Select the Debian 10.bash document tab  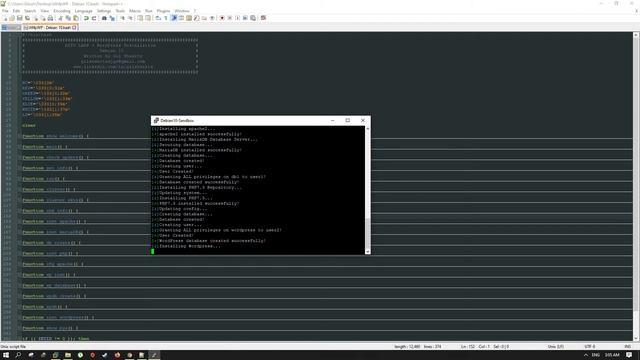pyautogui.click(x=50, y=27)
